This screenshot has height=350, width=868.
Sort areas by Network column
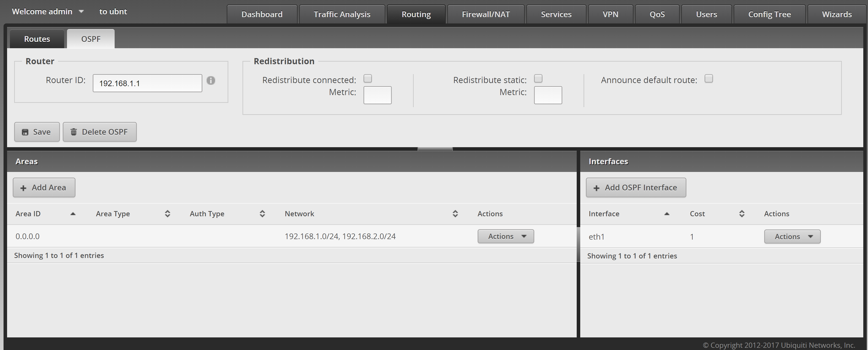pyautogui.click(x=455, y=214)
